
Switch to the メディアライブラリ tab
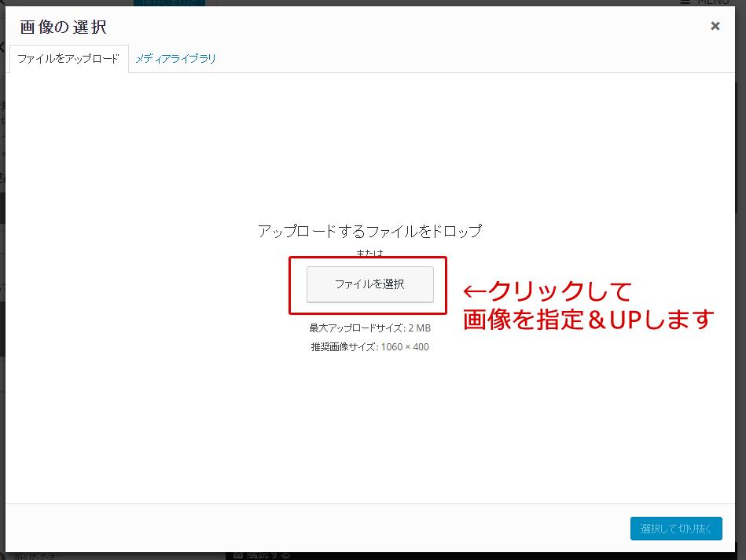(177, 58)
